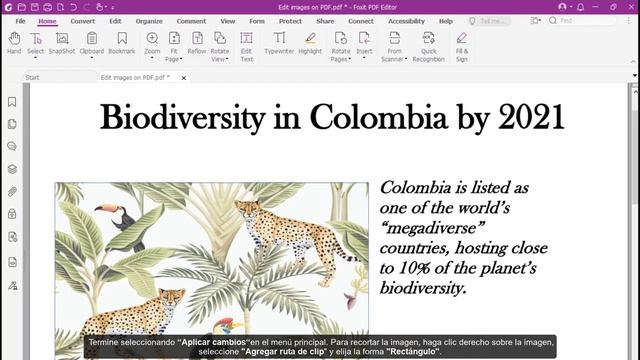Open the View ribbon tab

(228, 21)
